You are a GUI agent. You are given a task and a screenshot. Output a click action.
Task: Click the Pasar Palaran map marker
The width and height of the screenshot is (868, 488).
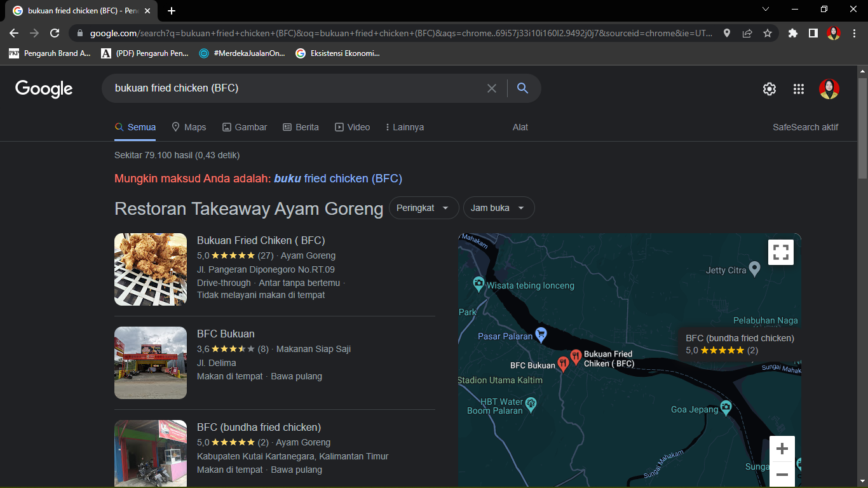tap(541, 334)
